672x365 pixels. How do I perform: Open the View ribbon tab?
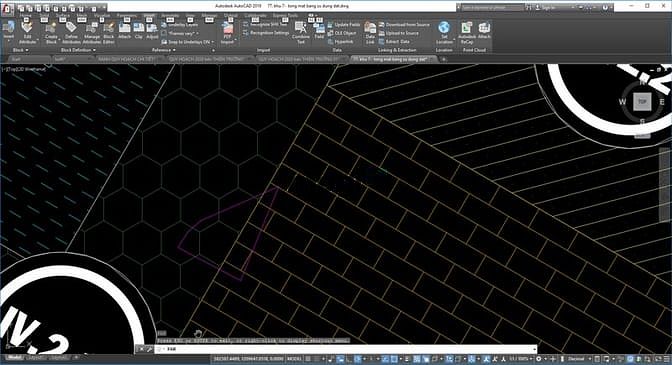[x=190, y=15]
